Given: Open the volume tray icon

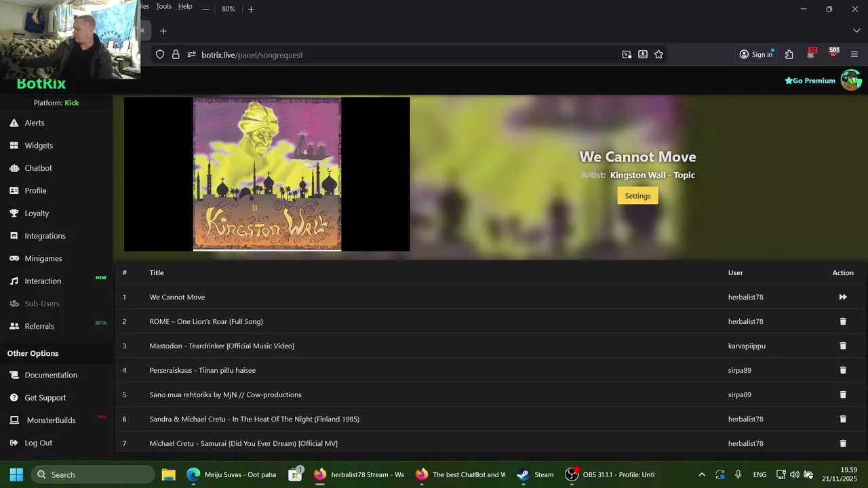Looking at the screenshot, I should tap(794, 474).
